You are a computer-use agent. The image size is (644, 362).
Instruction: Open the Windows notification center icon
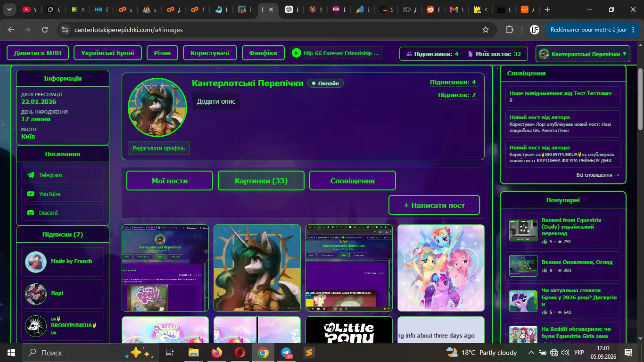(628, 353)
